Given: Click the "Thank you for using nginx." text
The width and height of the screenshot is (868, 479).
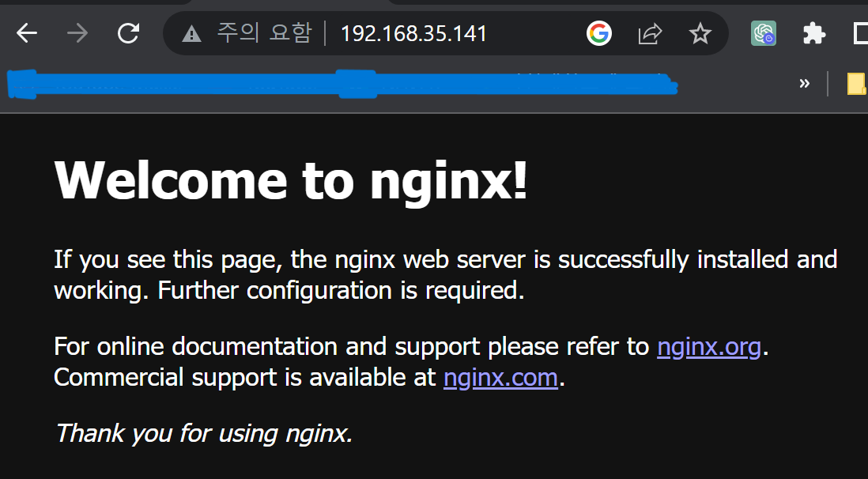Looking at the screenshot, I should (x=204, y=433).
